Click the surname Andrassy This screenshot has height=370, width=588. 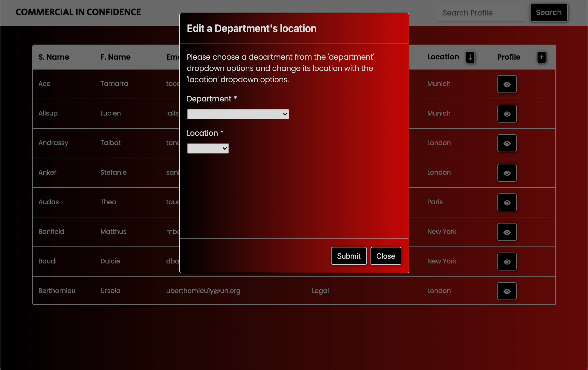coord(53,143)
